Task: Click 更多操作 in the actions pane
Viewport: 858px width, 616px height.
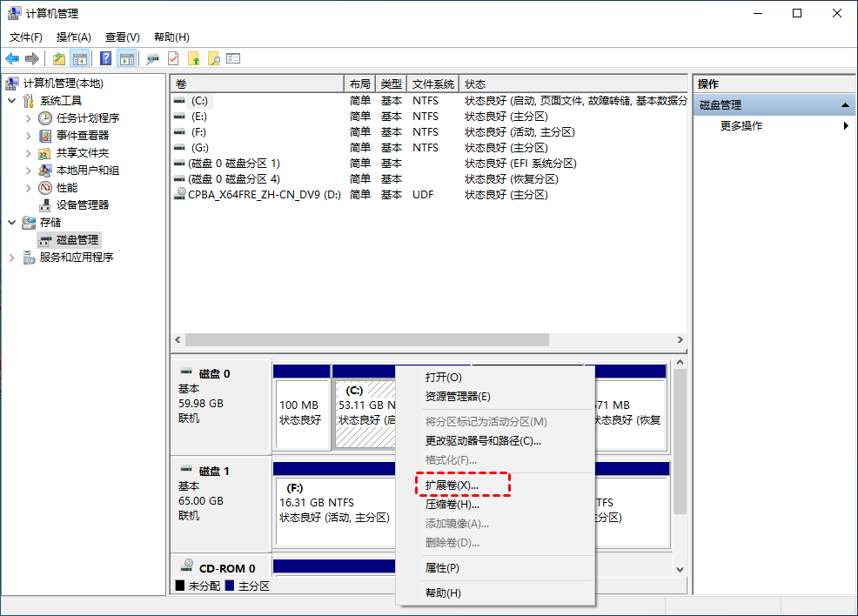Action: 741,125
